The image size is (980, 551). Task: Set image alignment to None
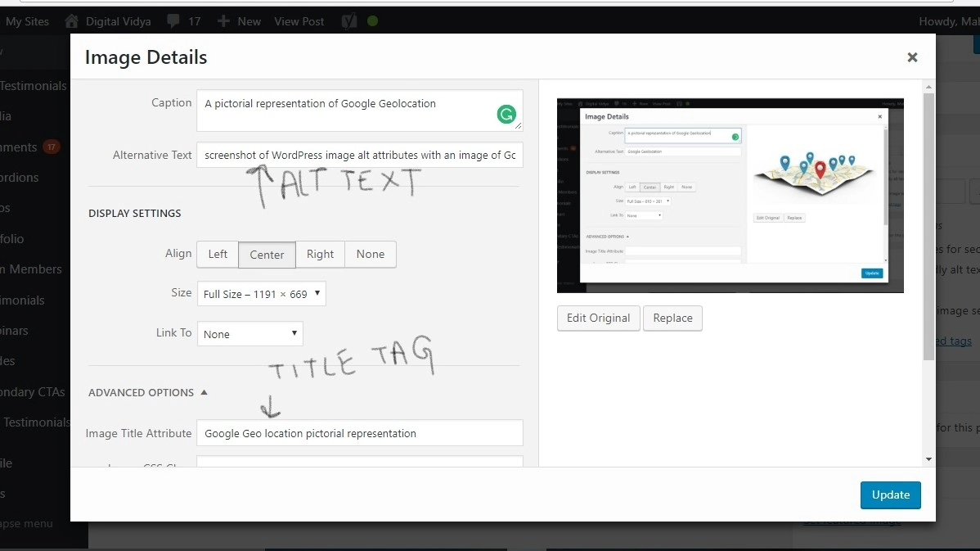370,254
